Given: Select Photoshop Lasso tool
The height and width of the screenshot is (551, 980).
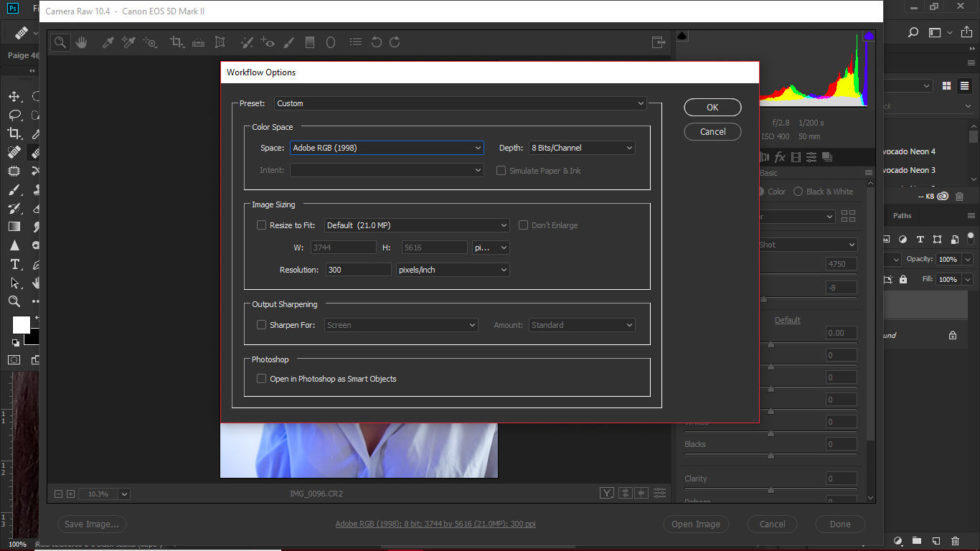Looking at the screenshot, I should tap(14, 116).
